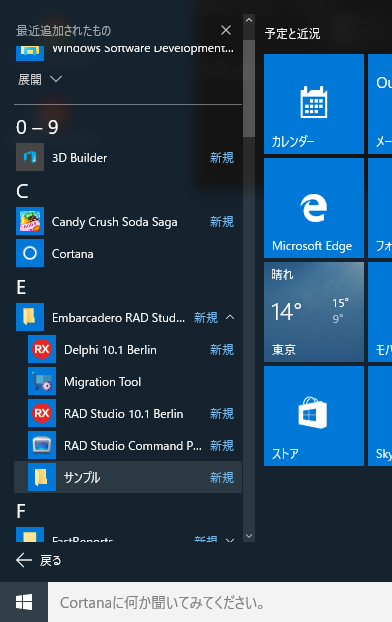Screen dimensions: 392x622
Task: Dismiss recently added section with X
Action: click(x=226, y=30)
